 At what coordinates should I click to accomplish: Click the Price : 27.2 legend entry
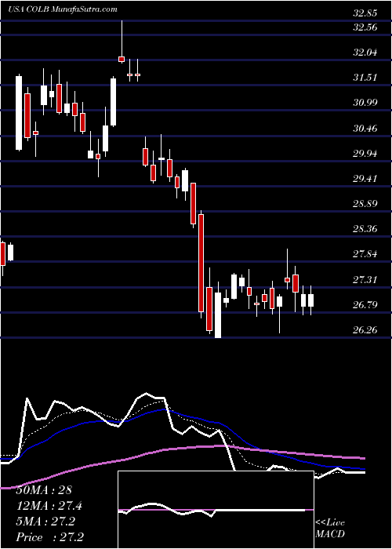49,537
